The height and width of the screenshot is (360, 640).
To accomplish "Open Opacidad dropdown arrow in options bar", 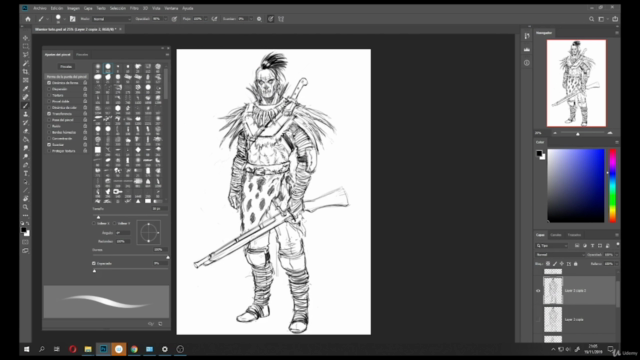I will point(165,19).
